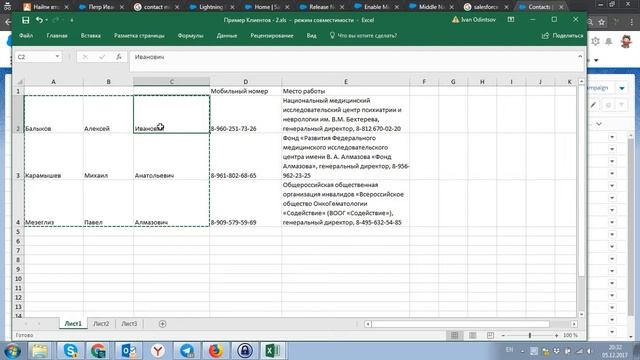Undo last action in Excel toolbar

pos(39,20)
